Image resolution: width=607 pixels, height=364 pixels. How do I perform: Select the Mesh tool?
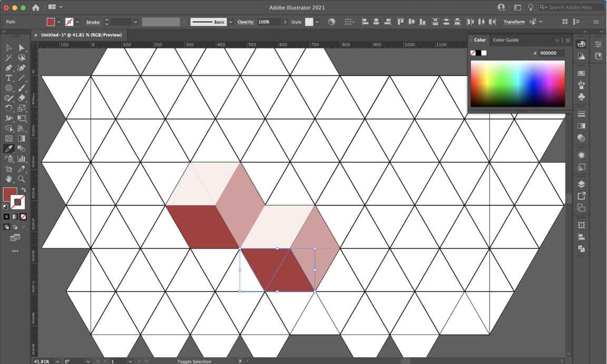point(8,139)
